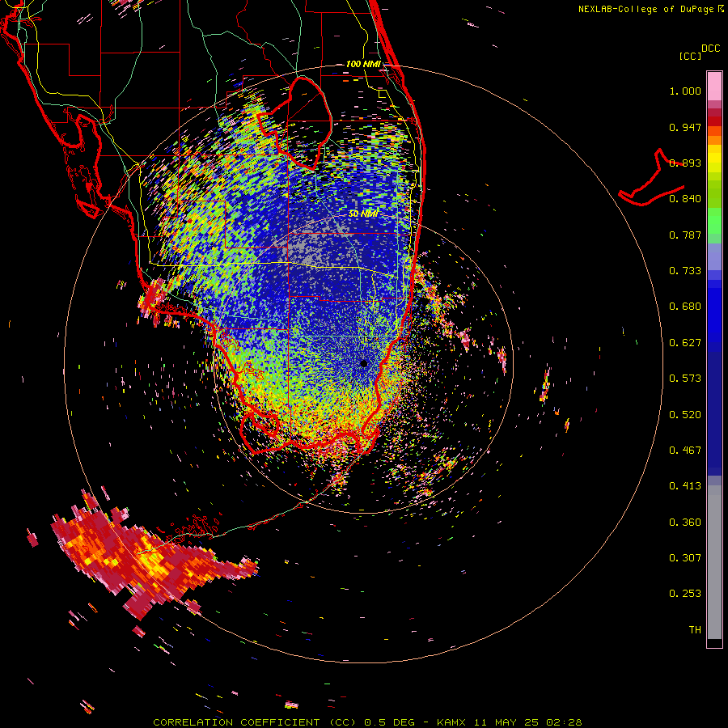This screenshot has width=728, height=728.
Task: Click the 0.307 legend value
Action: coord(685,558)
